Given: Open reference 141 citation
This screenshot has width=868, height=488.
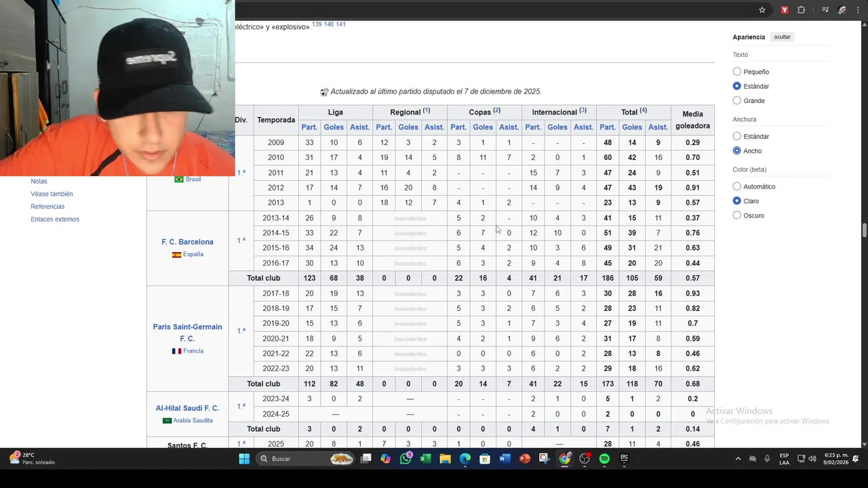Looking at the screenshot, I should point(341,24).
